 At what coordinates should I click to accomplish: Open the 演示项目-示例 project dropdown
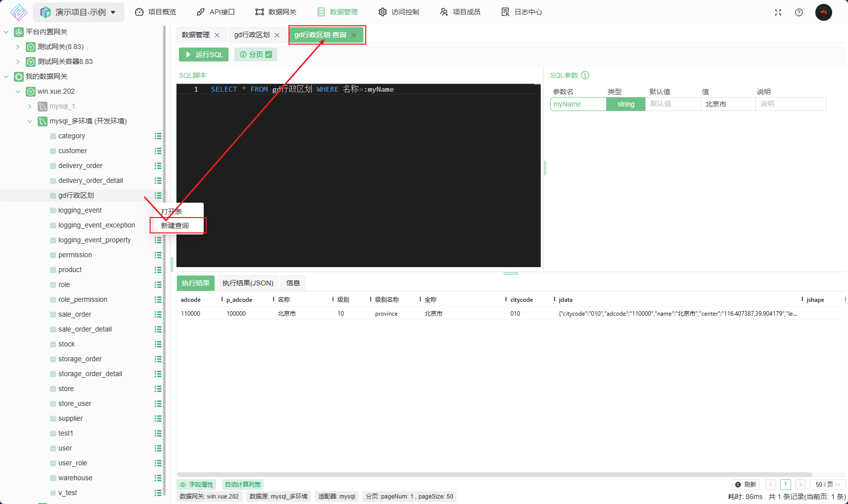pyautogui.click(x=79, y=12)
